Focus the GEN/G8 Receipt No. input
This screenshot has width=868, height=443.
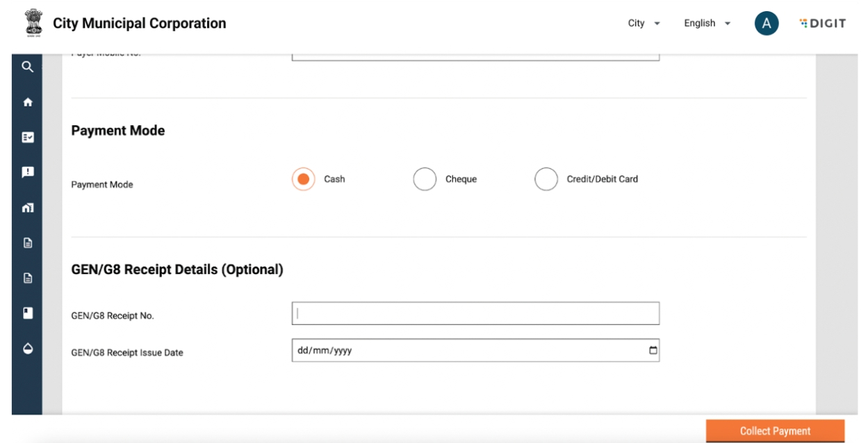pos(475,314)
